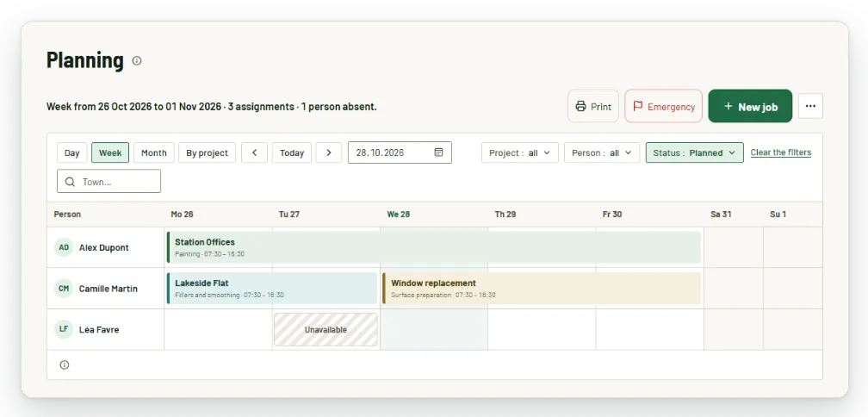The height and width of the screenshot is (417, 868).
Task: Switch to Week view
Action: (x=110, y=152)
